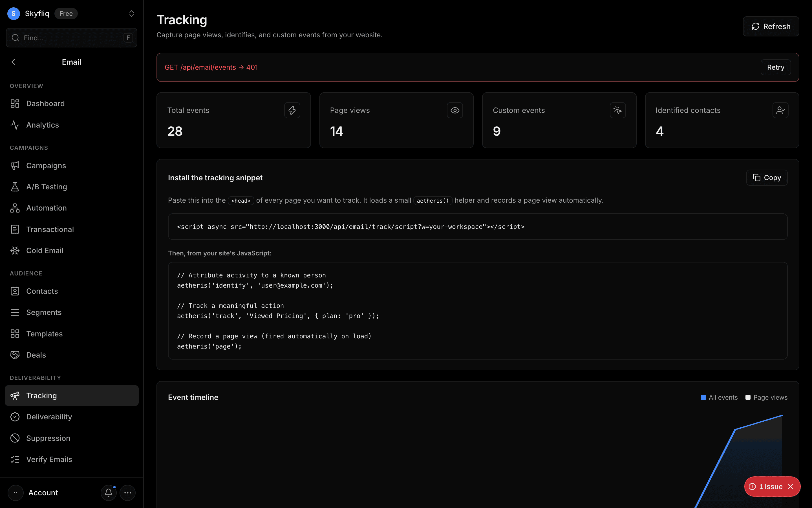Click the Transactional receipt icon
Image resolution: width=812 pixels, height=508 pixels.
pyautogui.click(x=15, y=229)
